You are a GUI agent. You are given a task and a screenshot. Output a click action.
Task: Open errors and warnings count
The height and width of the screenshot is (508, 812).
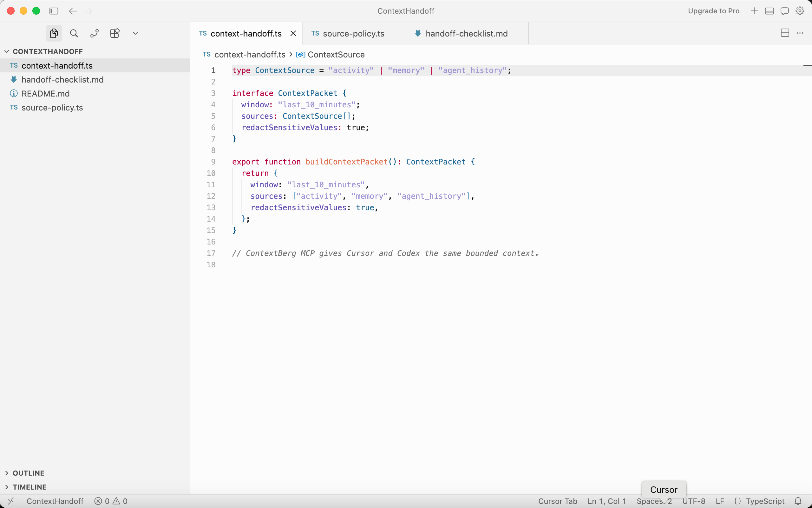click(111, 501)
